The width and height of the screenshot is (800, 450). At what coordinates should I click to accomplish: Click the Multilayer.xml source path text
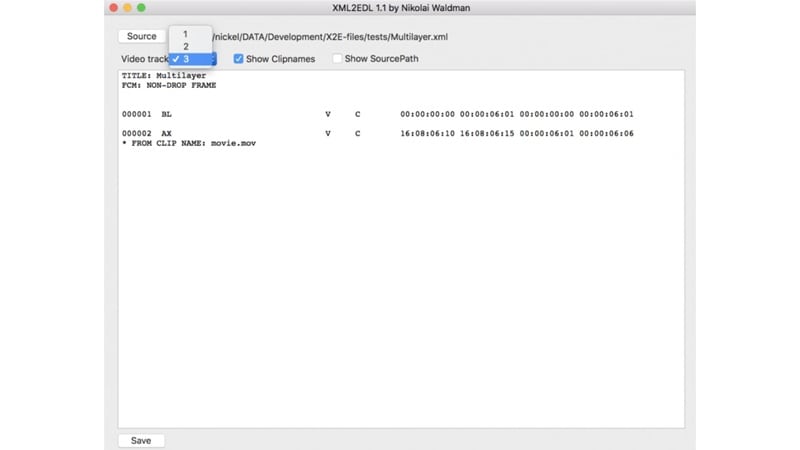[x=331, y=37]
